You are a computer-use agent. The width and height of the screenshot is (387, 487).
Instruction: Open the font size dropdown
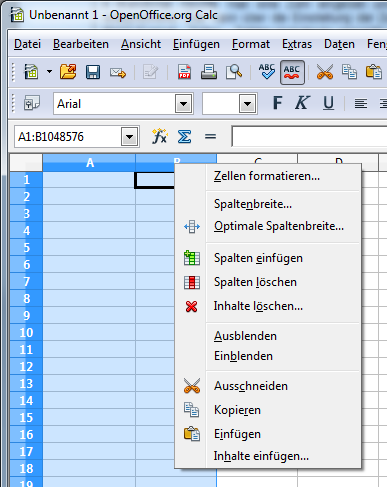coord(247,104)
